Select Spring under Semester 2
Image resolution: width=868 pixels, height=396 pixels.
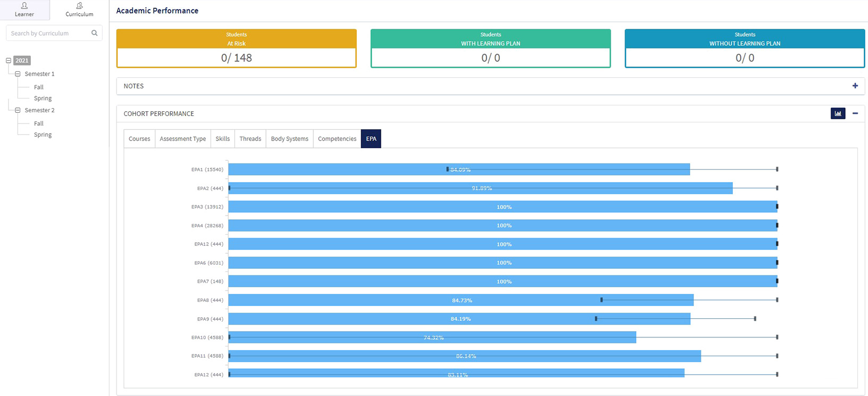coord(43,135)
